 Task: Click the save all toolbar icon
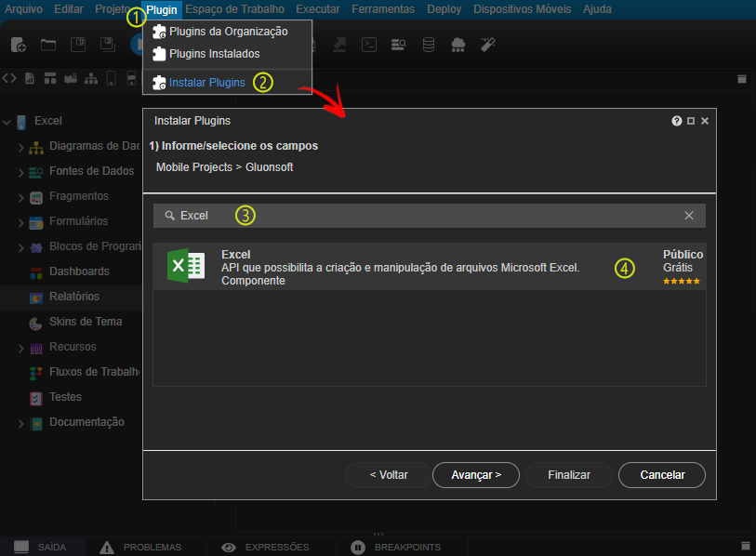coord(108,45)
